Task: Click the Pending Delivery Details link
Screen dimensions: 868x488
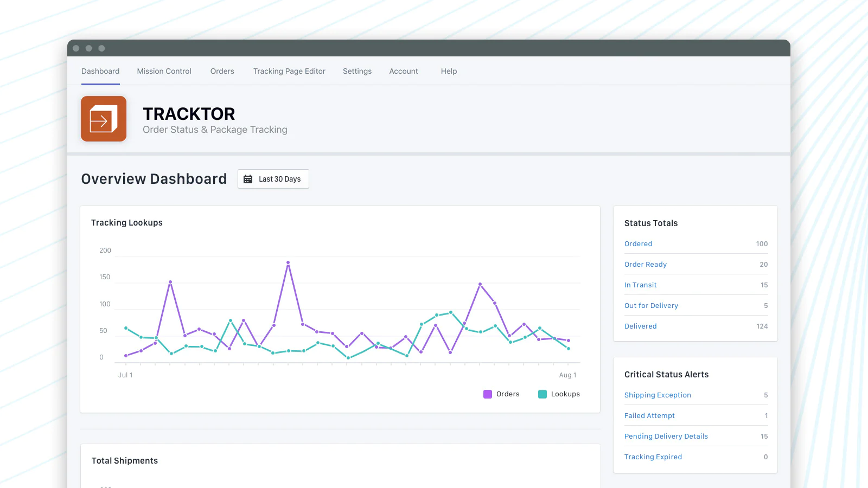Action: tap(666, 436)
